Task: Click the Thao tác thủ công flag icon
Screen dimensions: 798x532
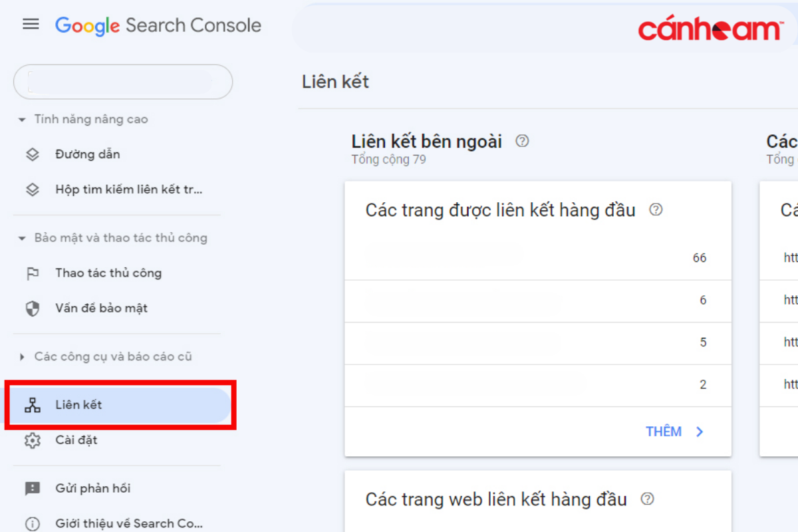Action: (x=32, y=273)
